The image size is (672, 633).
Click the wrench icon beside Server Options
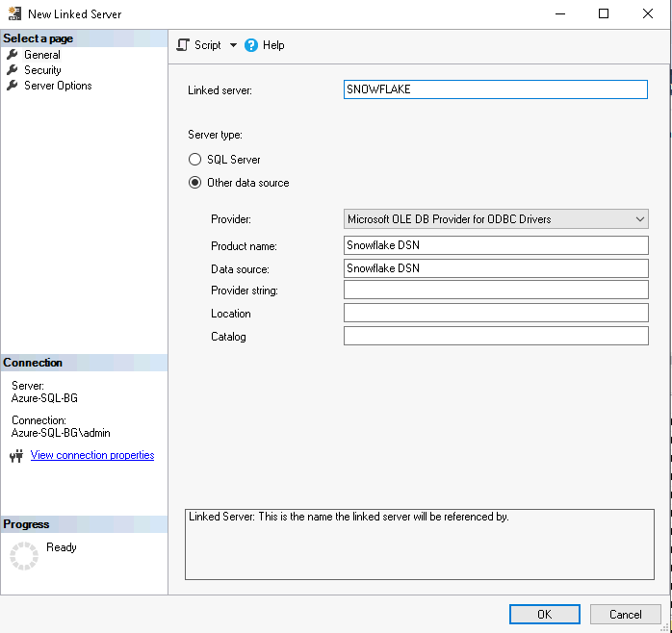[x=13, y=86]
